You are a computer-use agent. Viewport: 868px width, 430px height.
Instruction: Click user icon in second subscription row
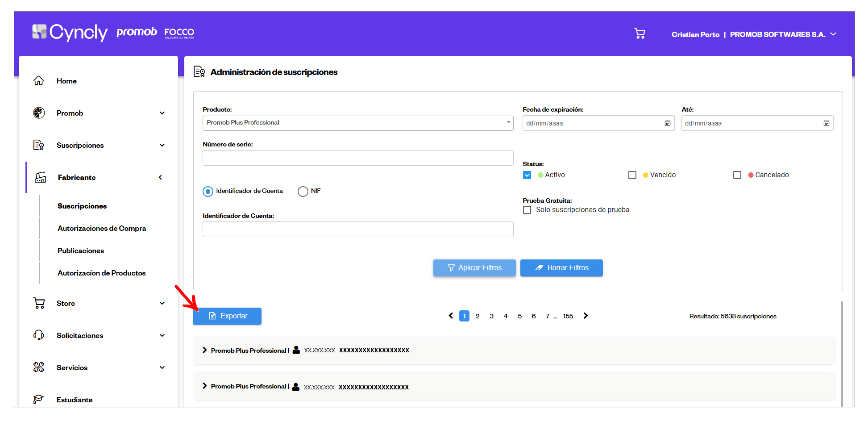click(296, 387)
